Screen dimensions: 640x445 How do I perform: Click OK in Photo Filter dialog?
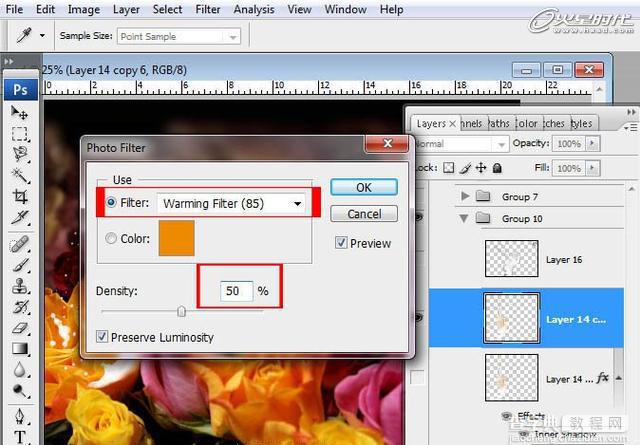pos(364,187)
